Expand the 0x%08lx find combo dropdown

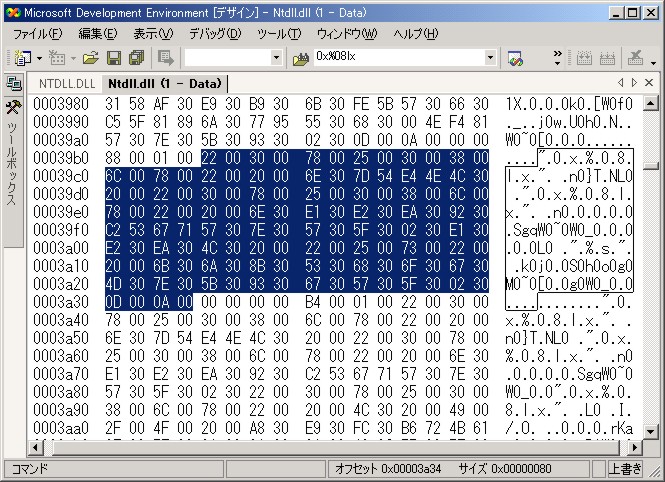pyautogui.click(x=490, y=57)
